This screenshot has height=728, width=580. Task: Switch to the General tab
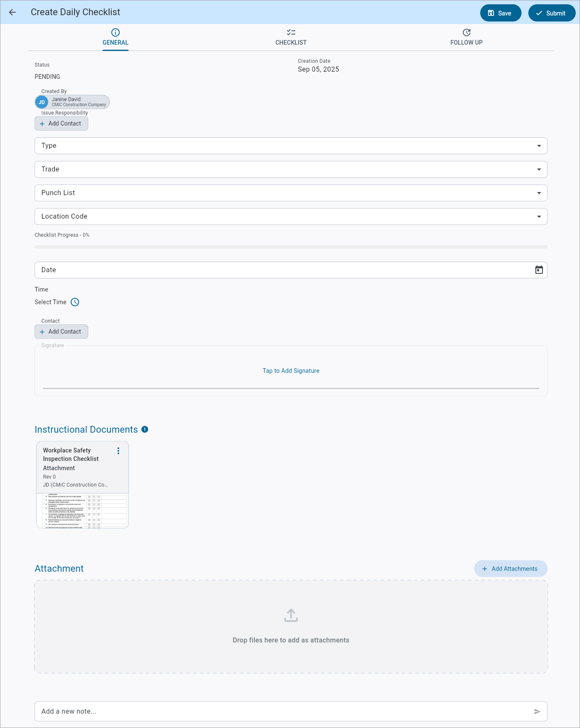(115, 37)
